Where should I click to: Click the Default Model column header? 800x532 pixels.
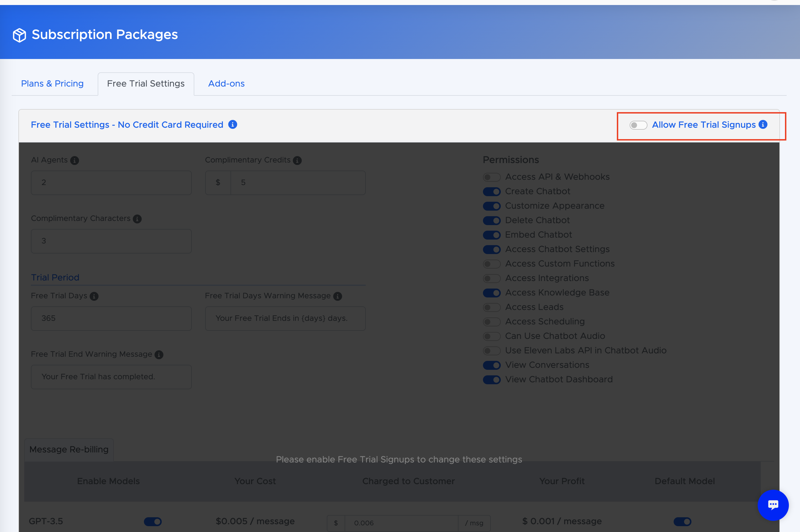684,481
